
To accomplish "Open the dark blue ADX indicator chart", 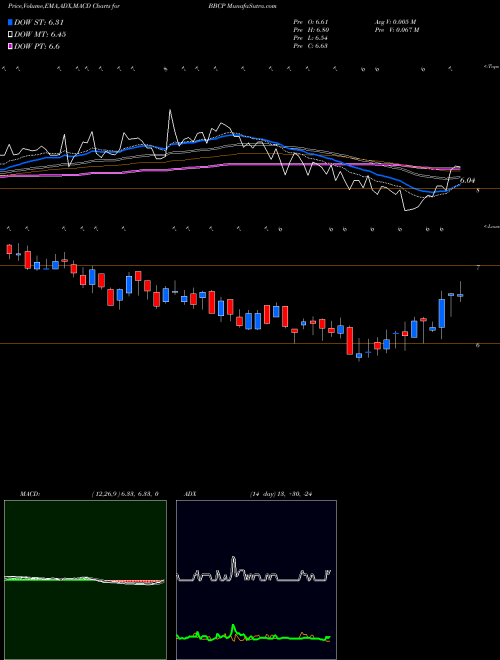I will tap(256, 580).
